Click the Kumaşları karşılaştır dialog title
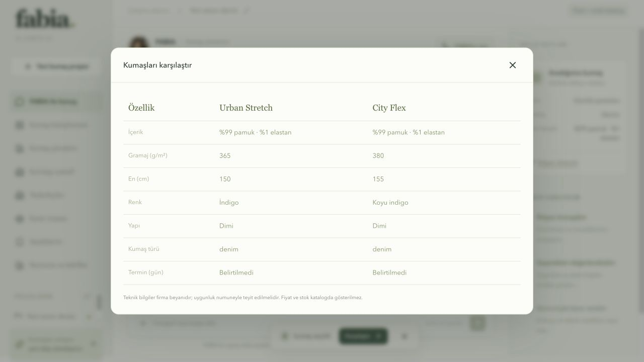 click(157, 65)
